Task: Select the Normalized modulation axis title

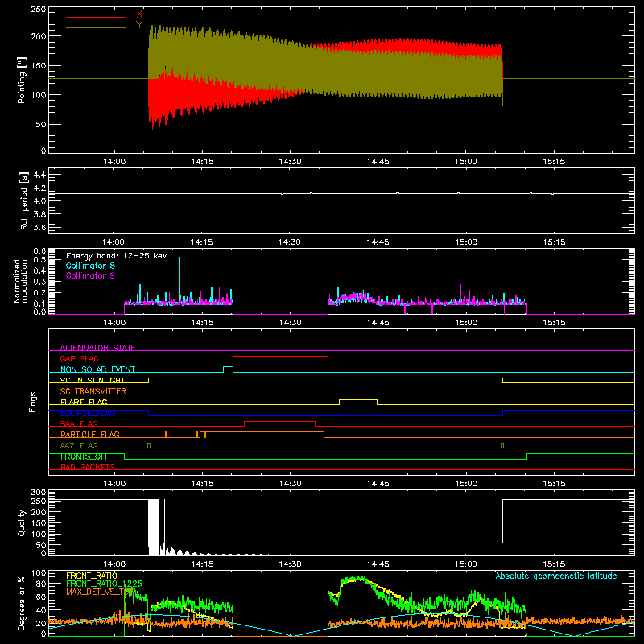Action: tap(20, 281)
